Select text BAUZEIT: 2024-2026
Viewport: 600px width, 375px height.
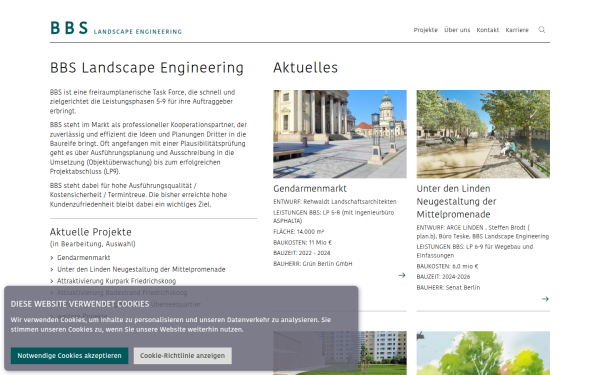443,277
